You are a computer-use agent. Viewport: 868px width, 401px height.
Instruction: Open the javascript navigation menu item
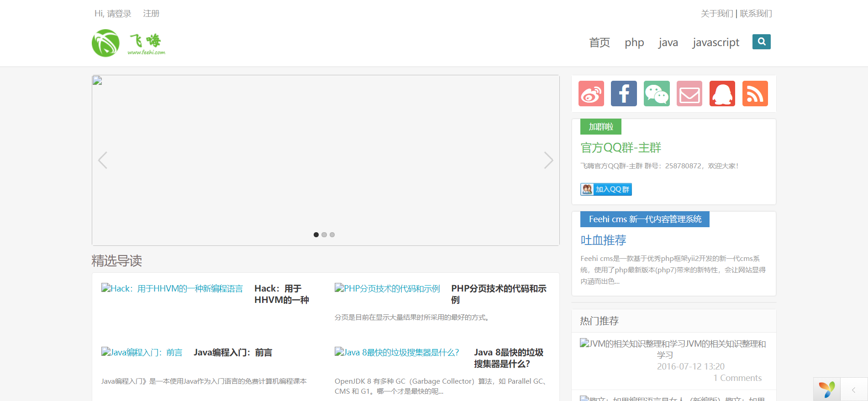[715, 42]
